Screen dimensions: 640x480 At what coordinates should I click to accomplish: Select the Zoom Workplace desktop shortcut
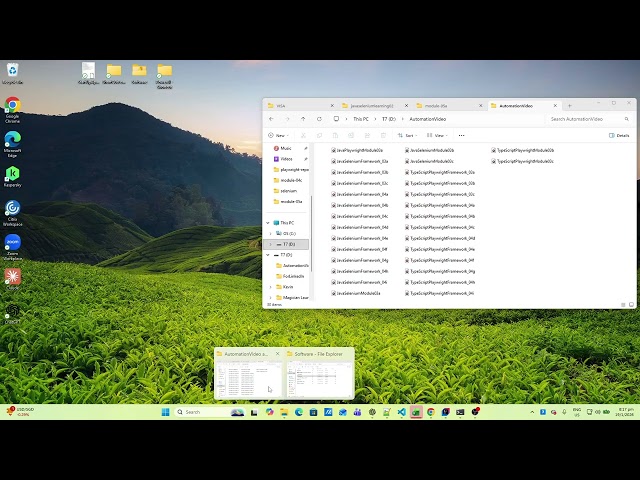[13, 247]
